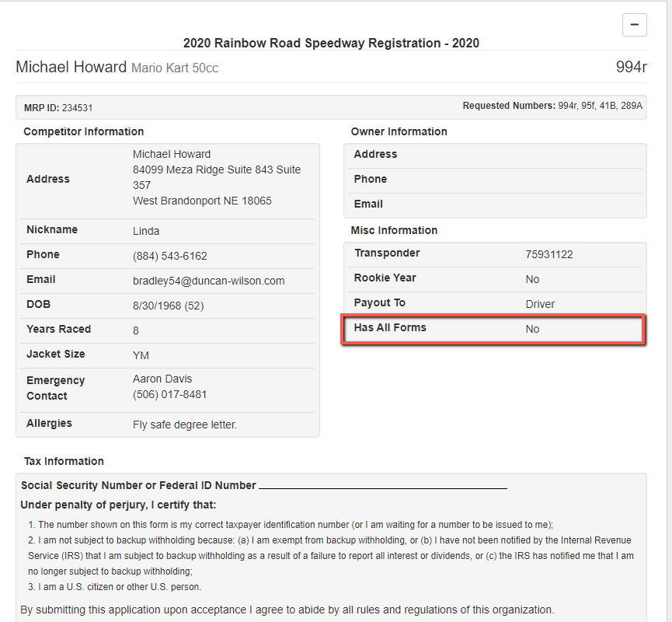Image resolution: width=672 pixels, height=622 pixels.
Task: Click the emergency contact phone (506) 017-8481
Action: point(169,394)
